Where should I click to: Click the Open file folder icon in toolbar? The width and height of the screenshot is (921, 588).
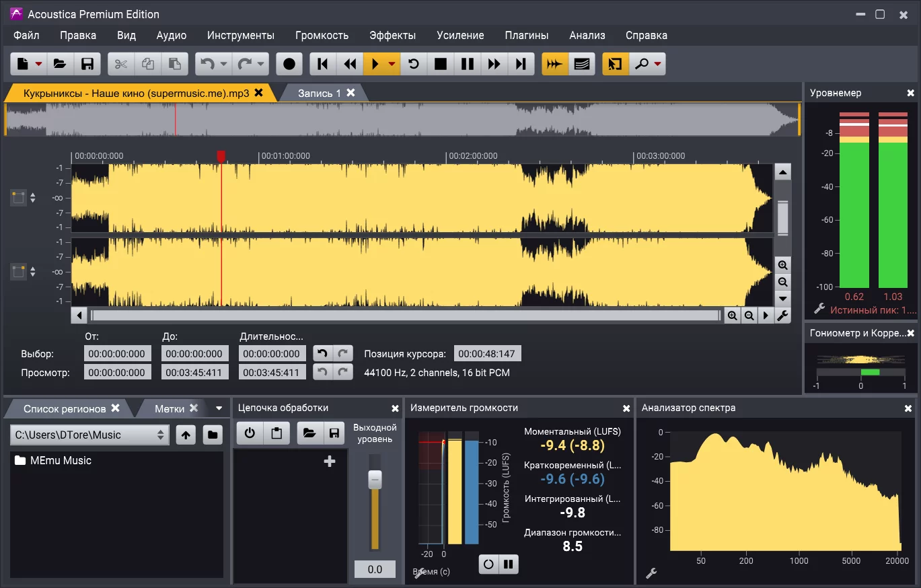60,64
